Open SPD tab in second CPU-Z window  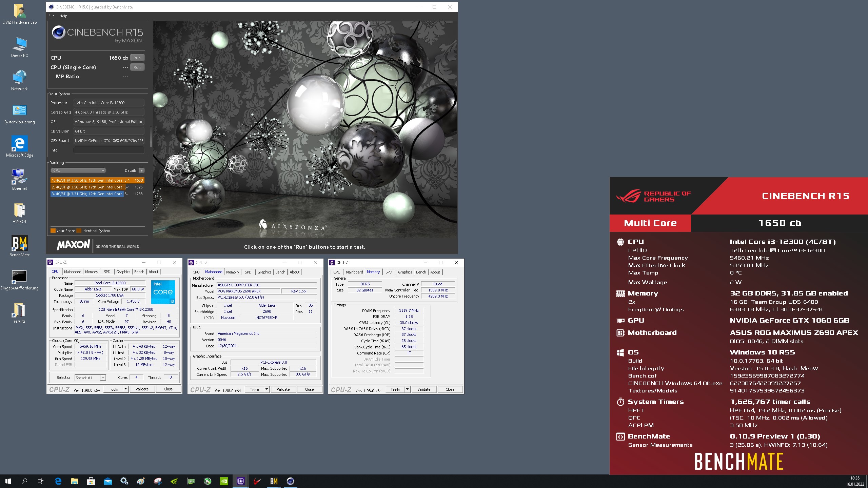point(248,272)
